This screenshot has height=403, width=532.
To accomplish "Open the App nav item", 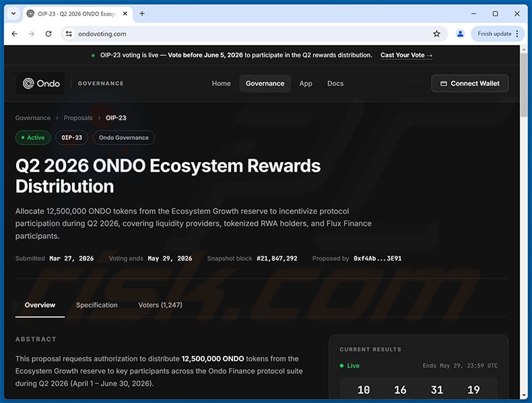I will tap(306, 83).
